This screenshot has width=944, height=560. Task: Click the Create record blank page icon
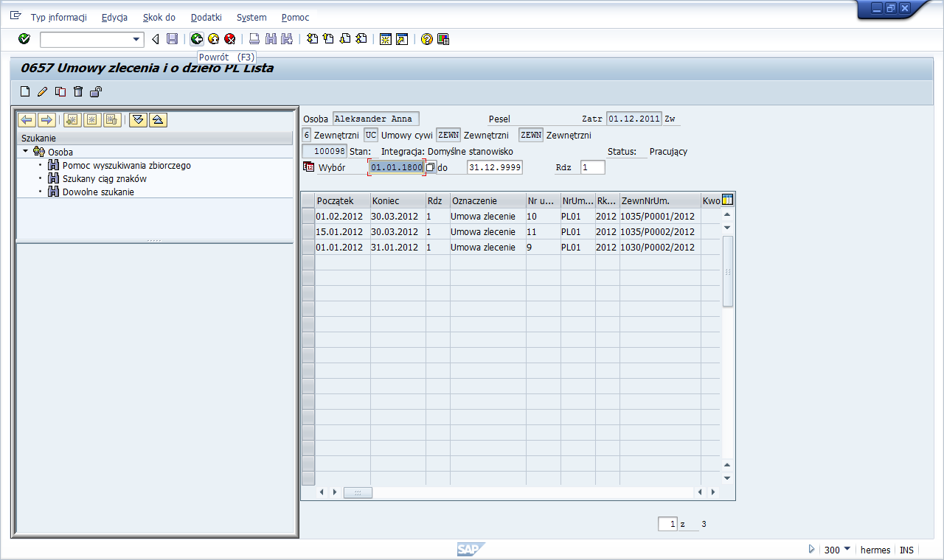point(25,91)
